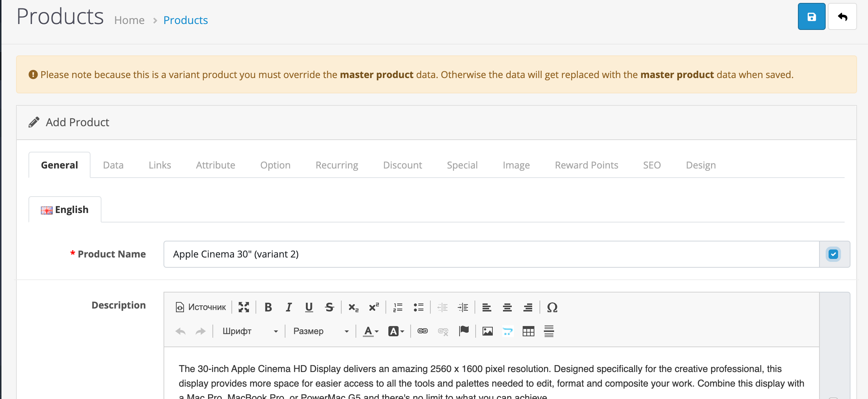Go to Home breadcrumb link

pyautogui.click(x=129, y=20)
